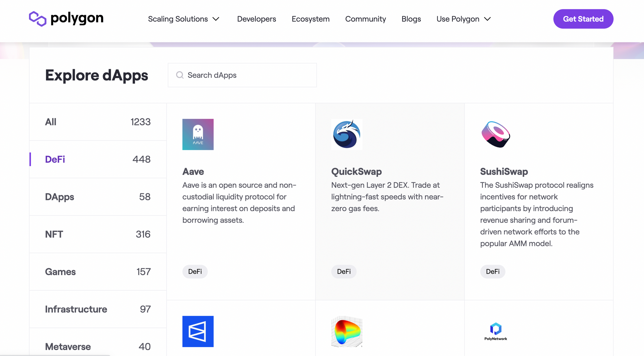This screenshot has height=356, width=644.
Task: Open the Community nav link
Action: coord(365,19)
